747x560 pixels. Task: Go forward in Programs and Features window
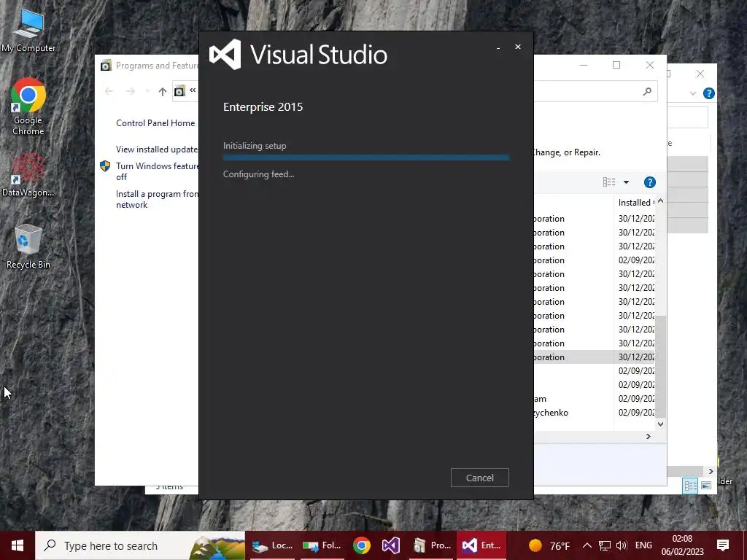click(130, 91)
